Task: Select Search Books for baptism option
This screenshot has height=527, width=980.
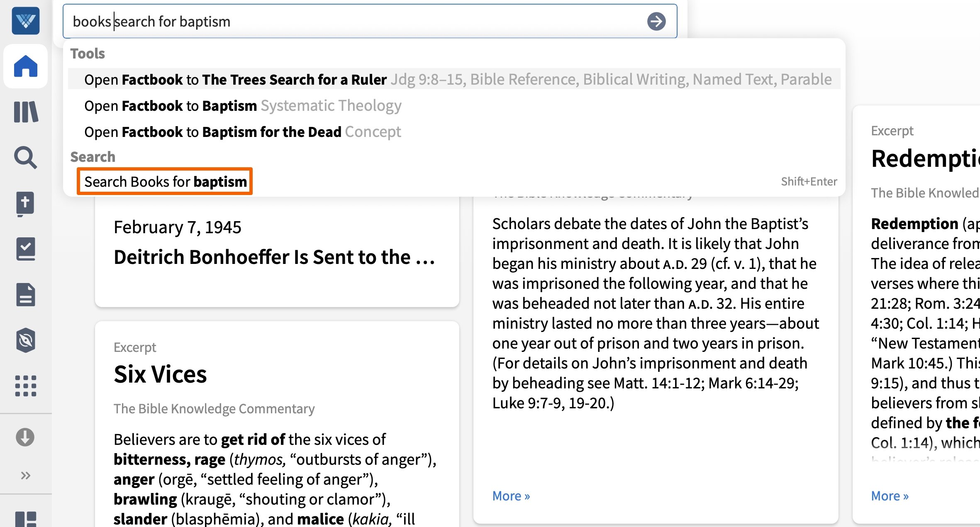Action: [x=165, y=182]
